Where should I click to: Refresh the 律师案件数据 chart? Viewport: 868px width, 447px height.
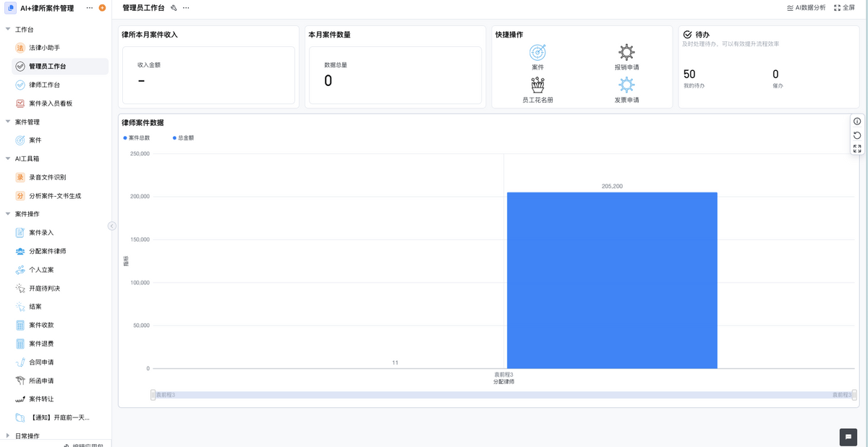(857, 135)
